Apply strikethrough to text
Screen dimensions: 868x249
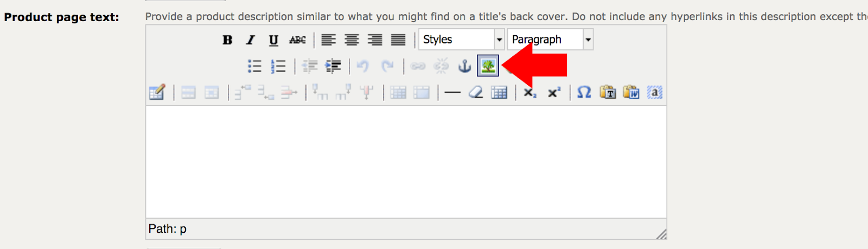click(x=297, y=40)
